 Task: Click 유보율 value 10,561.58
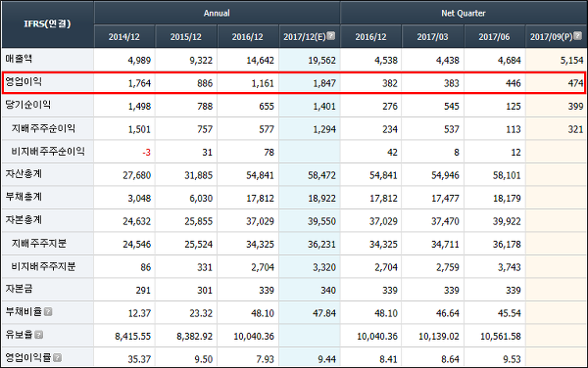coord(501,336)
